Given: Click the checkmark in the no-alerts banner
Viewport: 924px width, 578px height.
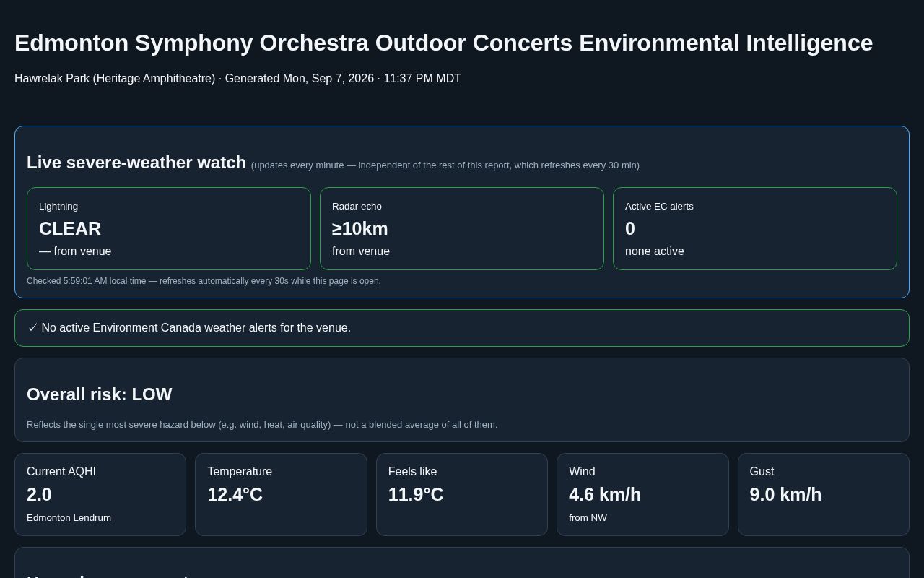Looking at the screenshot, I should (32, 328).
